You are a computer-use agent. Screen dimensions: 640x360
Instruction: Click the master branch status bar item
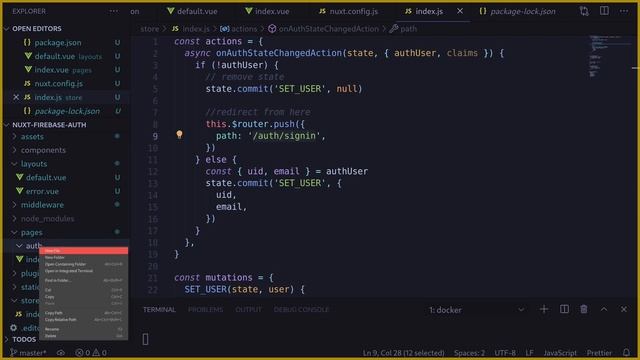click(x=29, y=353)
